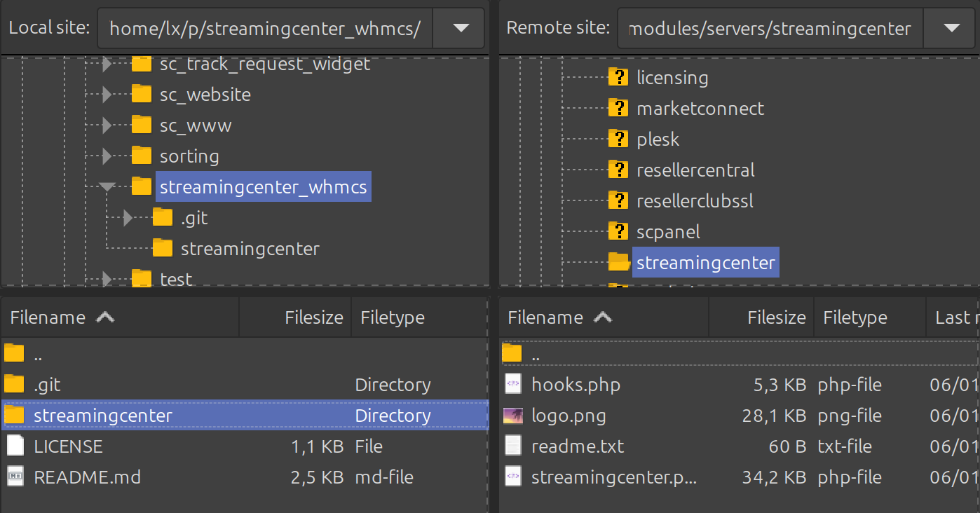
Task: Click the scpanel question-mark folder icon
Action: [618, 232]
